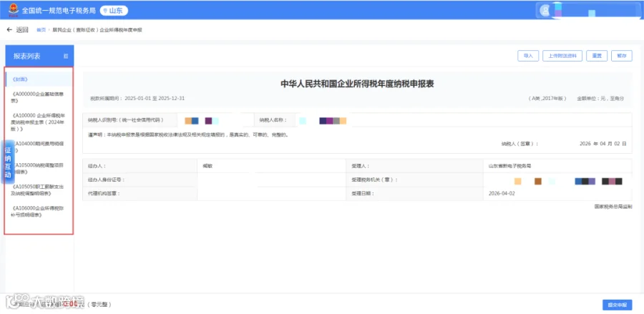Screen dimensions: 644x314
Task: Go back using the 返回 arrow
Action: pos(18,30)
